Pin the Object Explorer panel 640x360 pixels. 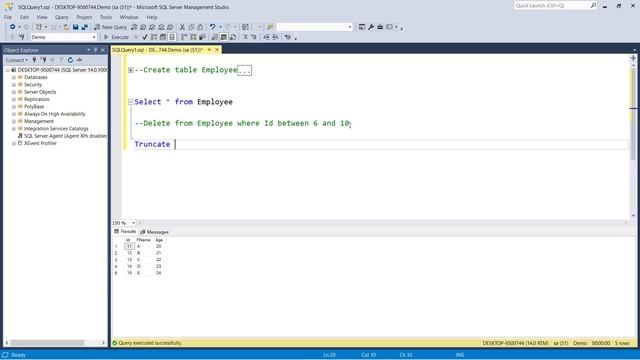coord(96,50)
